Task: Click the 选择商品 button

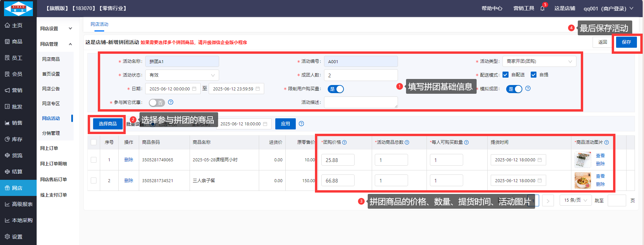Action: coord(108,124)
